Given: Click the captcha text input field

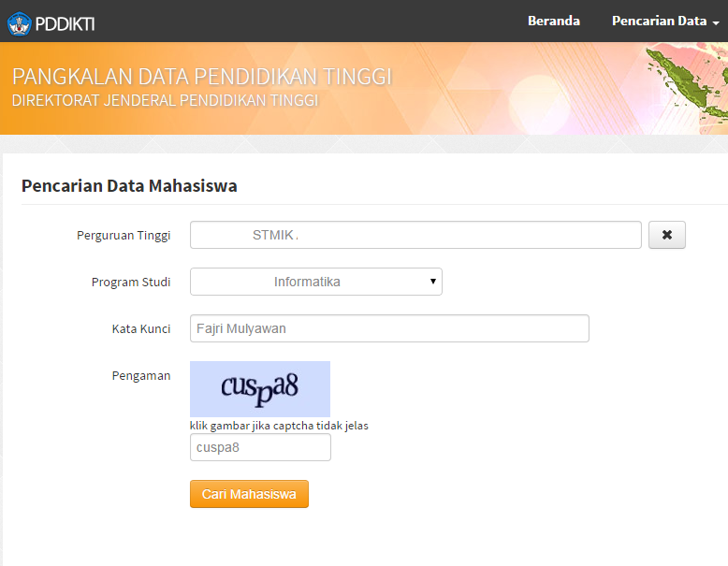Looking at the screenshot, I should point(260,447).
